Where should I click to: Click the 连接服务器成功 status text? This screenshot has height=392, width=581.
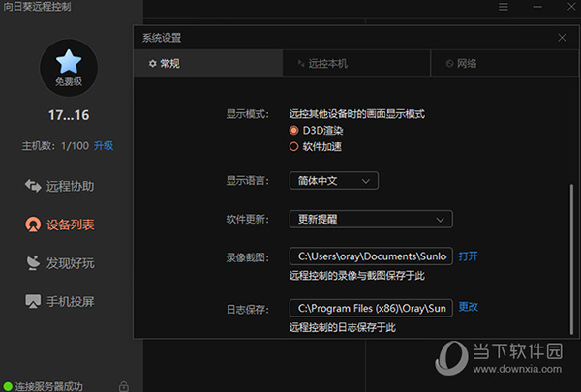[x=49, y=386]
